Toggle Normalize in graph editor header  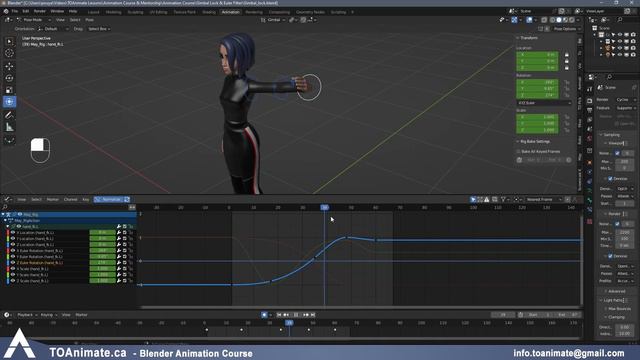(108, 200)
